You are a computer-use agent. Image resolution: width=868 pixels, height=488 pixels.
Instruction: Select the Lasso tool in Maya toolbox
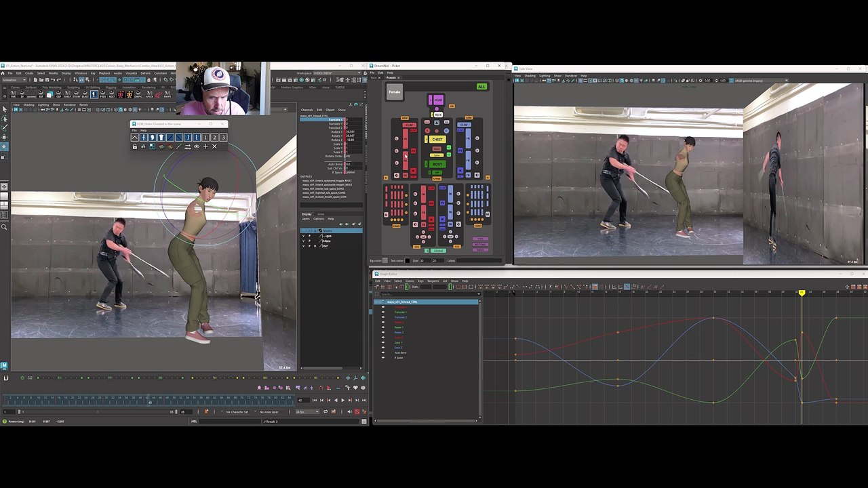click(x=4, y=118)
